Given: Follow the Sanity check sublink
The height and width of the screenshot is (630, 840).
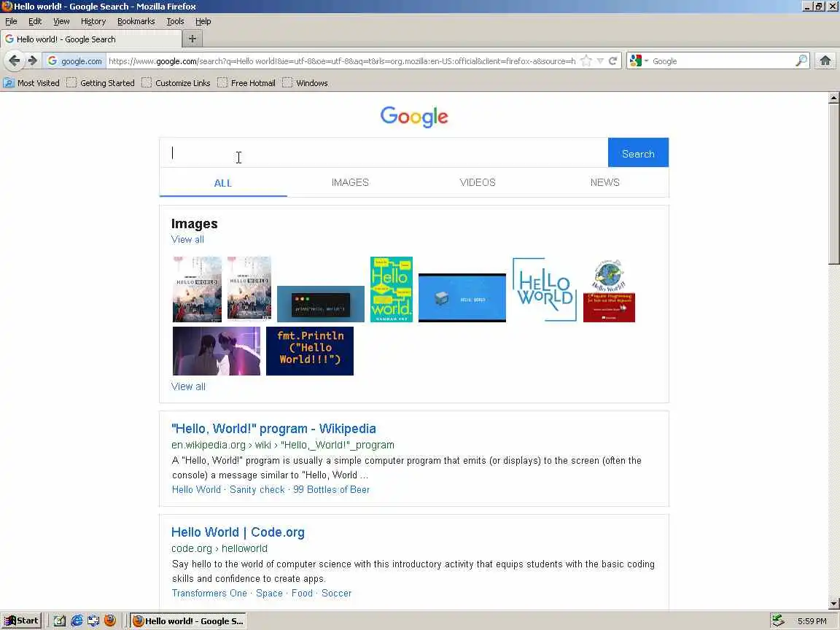Looking at the screenshot, I should [257, 490].
